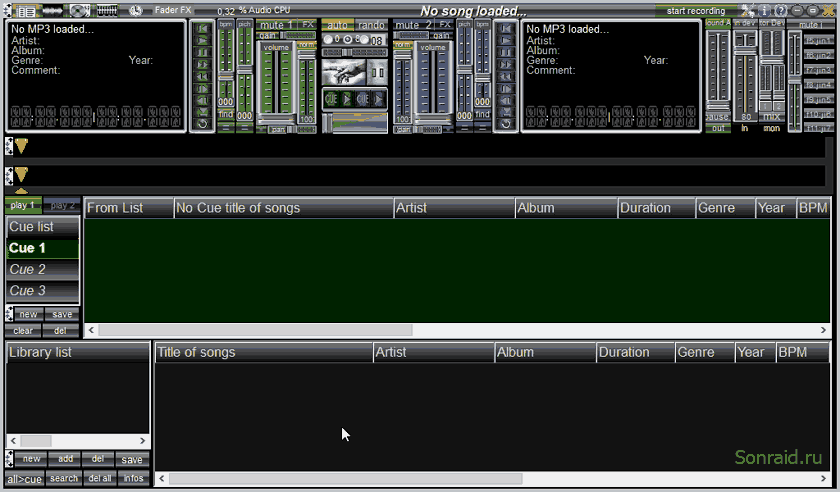Screen dimensions: 840x492
Task: Toggle mute 2 button
Action: click(413, 25)
